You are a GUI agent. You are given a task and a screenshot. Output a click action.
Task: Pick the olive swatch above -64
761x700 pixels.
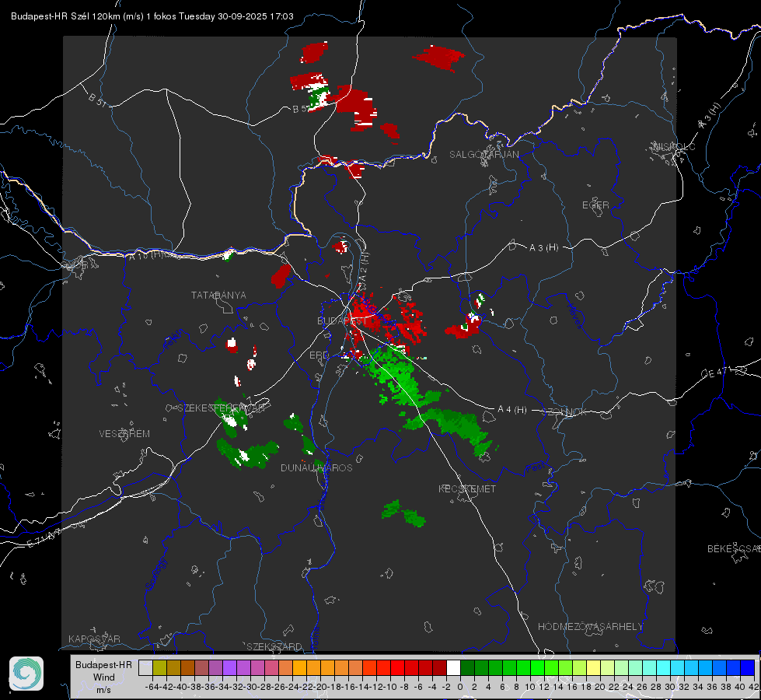point(159,668)
